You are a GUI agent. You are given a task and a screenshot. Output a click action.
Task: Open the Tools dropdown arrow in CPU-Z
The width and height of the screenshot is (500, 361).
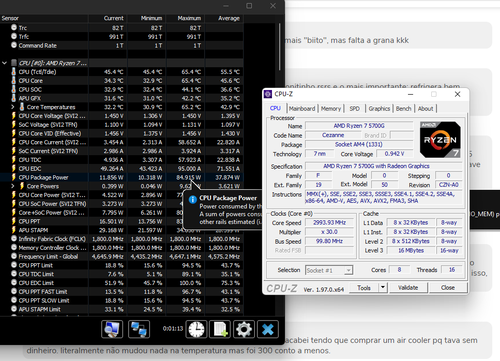click(x=383, y=287)
